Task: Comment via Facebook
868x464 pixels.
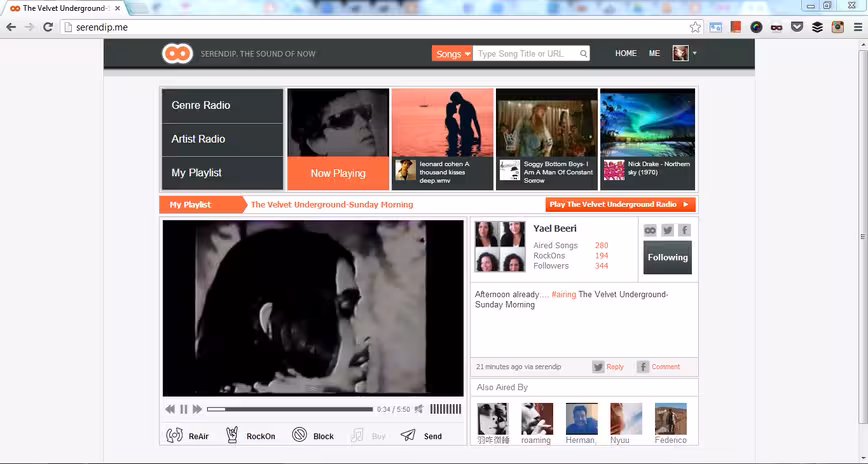Action: [658, 367]
